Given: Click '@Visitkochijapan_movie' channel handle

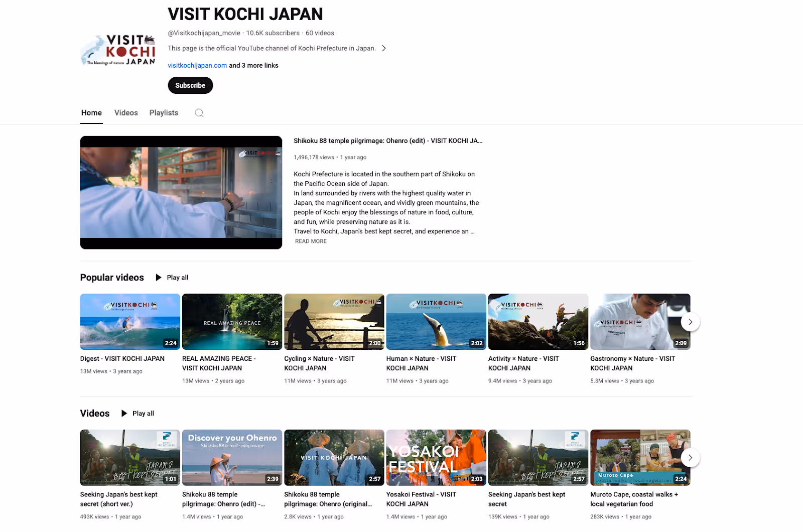Looking at the screenshot, I should [204, 33].
